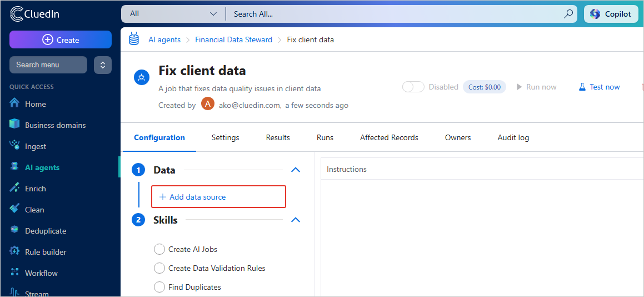Switch to the Audit log tab
The image size is (644, 297).
[513, 138]
